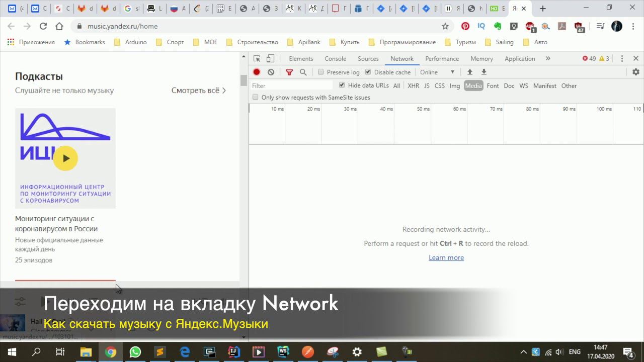Open the notification center icon

click(628, 352)
